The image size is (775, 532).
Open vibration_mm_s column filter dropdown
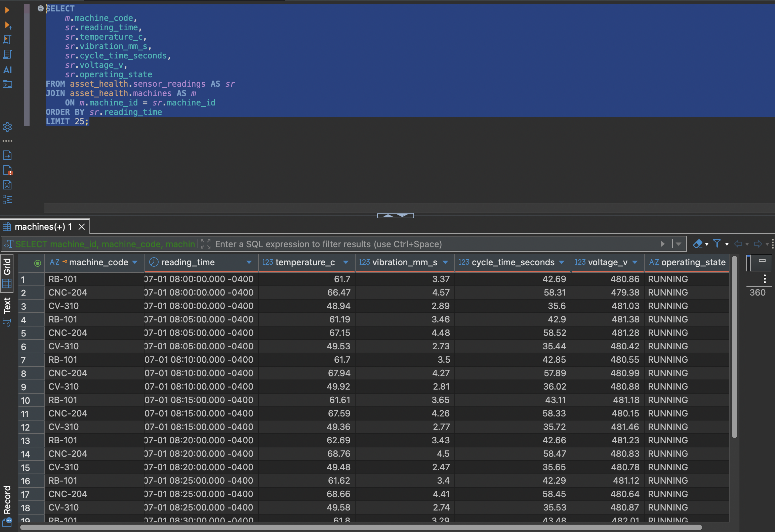[445, 262]
